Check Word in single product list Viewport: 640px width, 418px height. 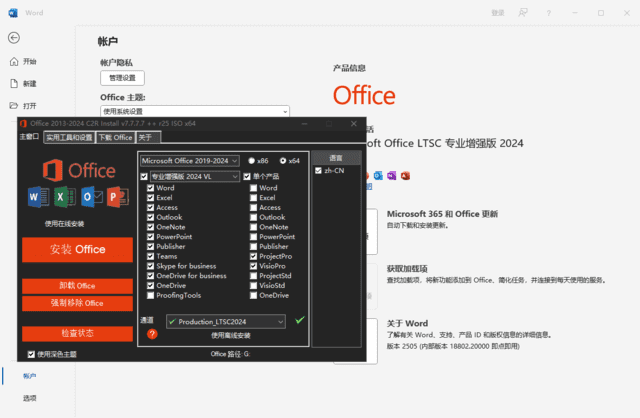point(253,188)
